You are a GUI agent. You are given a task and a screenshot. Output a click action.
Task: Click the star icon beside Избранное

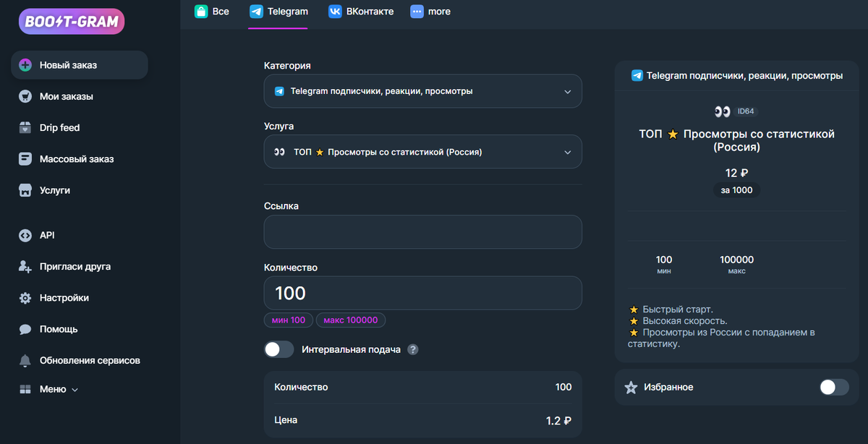(x=631, y=388)
